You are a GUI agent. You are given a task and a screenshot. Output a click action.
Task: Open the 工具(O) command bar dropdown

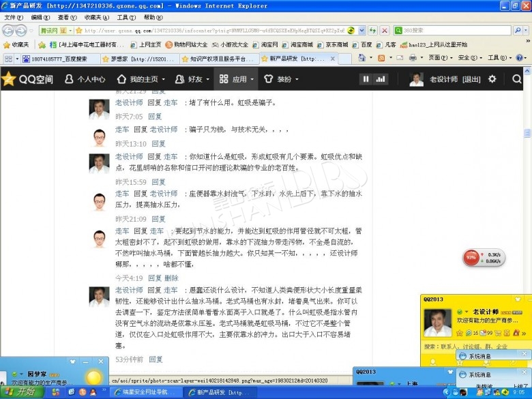500,58
